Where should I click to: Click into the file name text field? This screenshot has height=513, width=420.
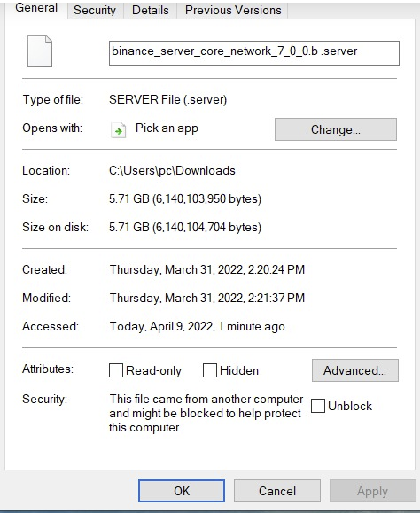click(x=254, y=53)
